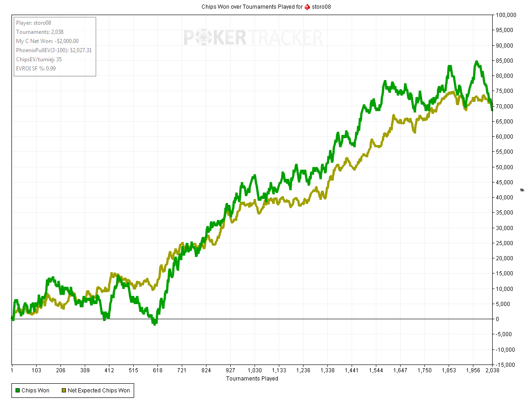Click the yellow Net Expected Chips Won swatch
Viewport: 532px width, 402px height.
coord(64,390)
